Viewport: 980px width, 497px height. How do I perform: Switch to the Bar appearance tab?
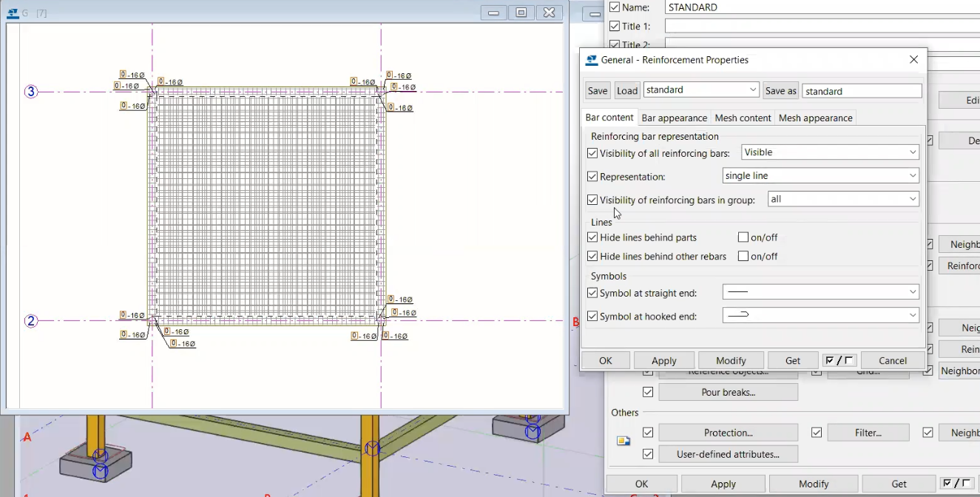tap(674, 118)
